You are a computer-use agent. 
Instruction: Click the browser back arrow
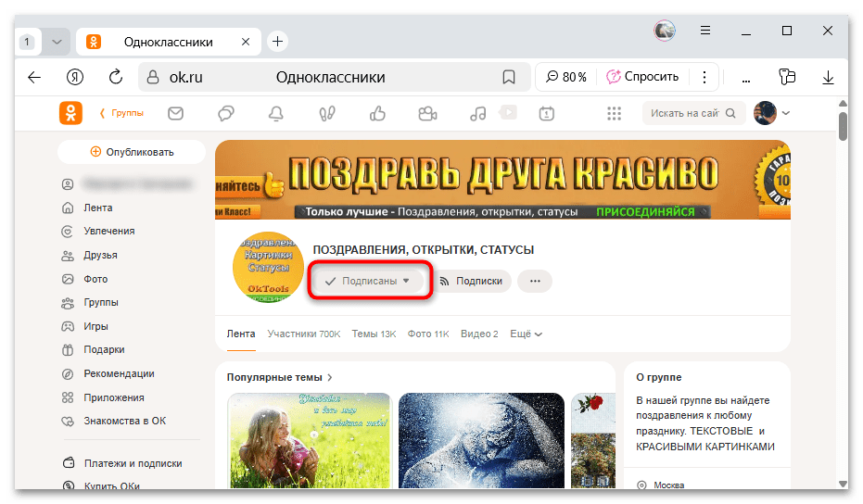(x=34, y=77)
